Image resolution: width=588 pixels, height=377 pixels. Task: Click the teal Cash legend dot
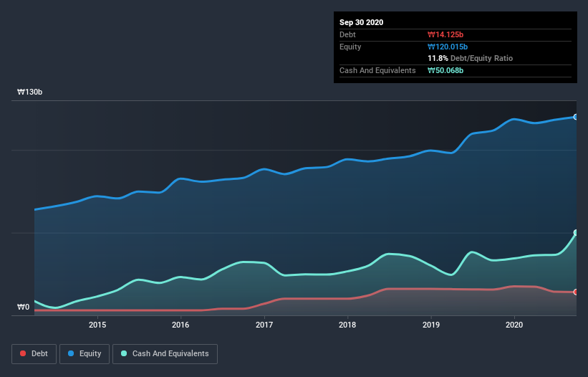click(x=124, y=353)
